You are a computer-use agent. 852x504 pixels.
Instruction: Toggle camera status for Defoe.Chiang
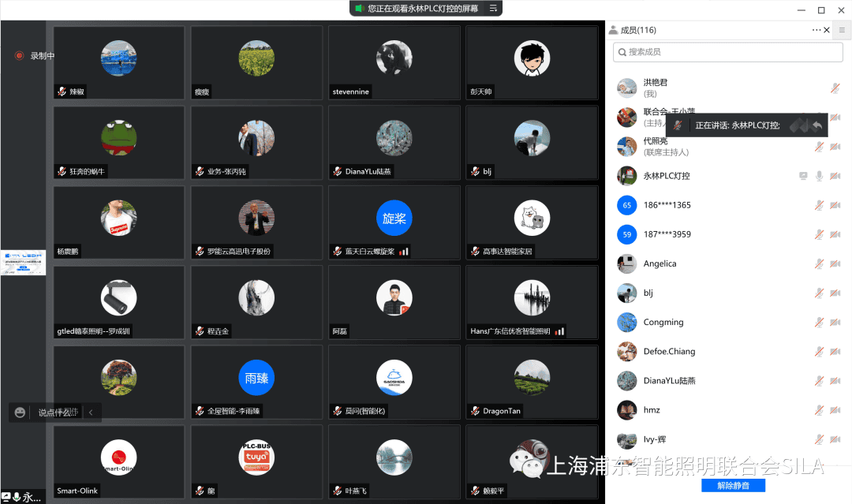pos(835,352)
